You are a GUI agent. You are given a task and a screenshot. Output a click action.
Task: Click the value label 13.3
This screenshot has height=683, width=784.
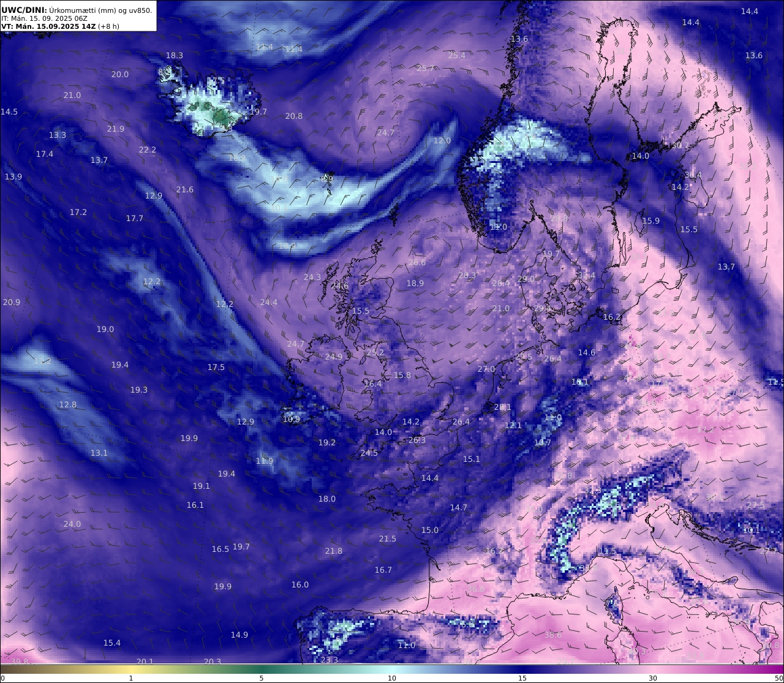pos(58,135)
